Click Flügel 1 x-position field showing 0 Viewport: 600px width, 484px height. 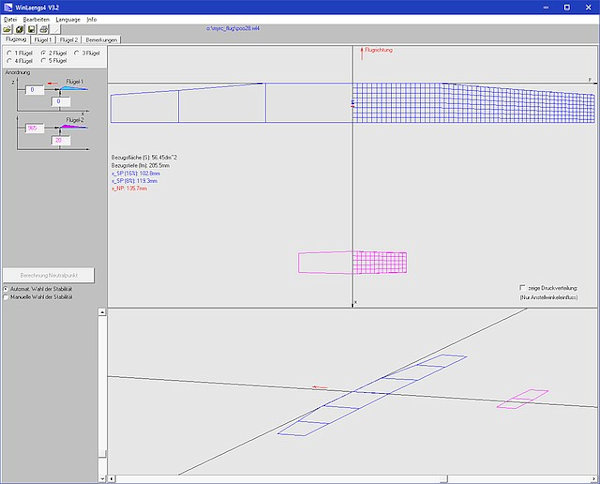[x=34, y=90]
